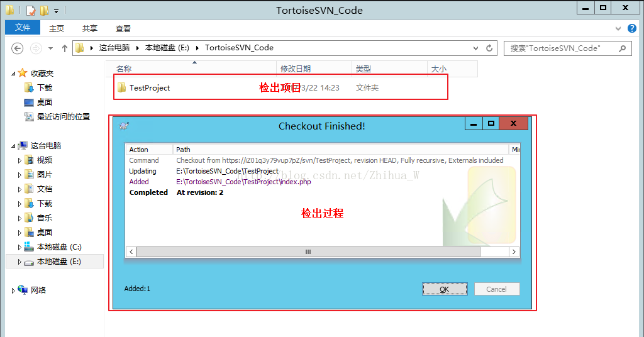Viewport: 644px width, 337px height.
Task: Open Quick Access Toolbar customize dropdown
Action: tap(56, 11)
